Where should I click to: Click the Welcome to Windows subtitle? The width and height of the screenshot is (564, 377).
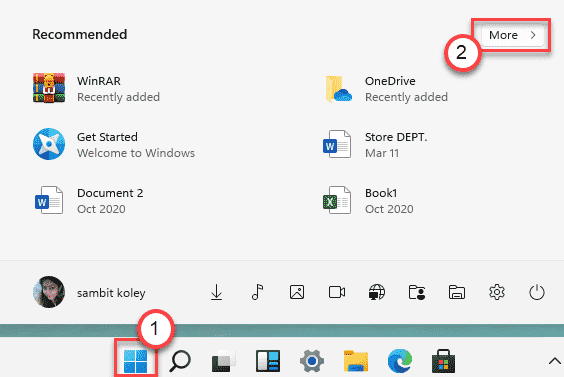pyautogui.click(x=136, y=153)
